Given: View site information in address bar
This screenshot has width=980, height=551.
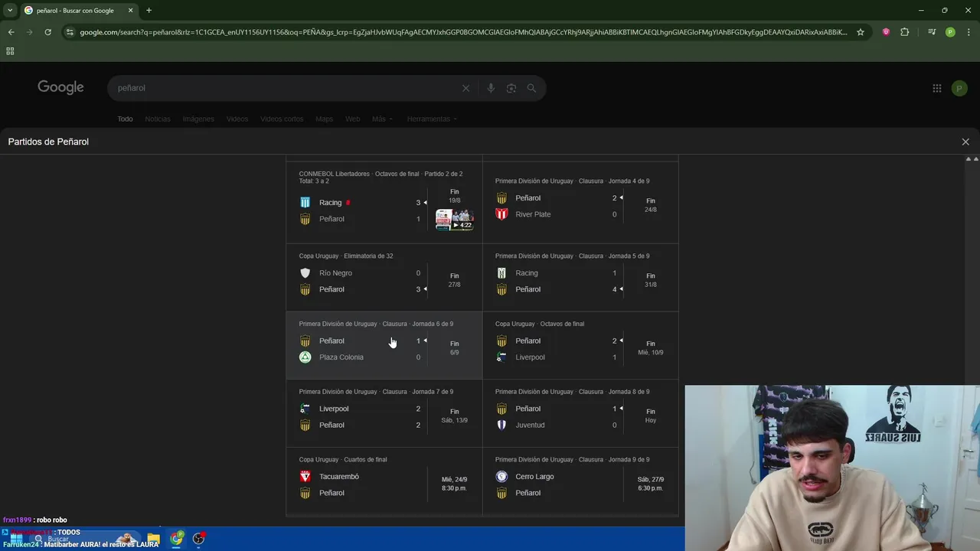Looking at the screenshot, I should click(x=70, y=32).
